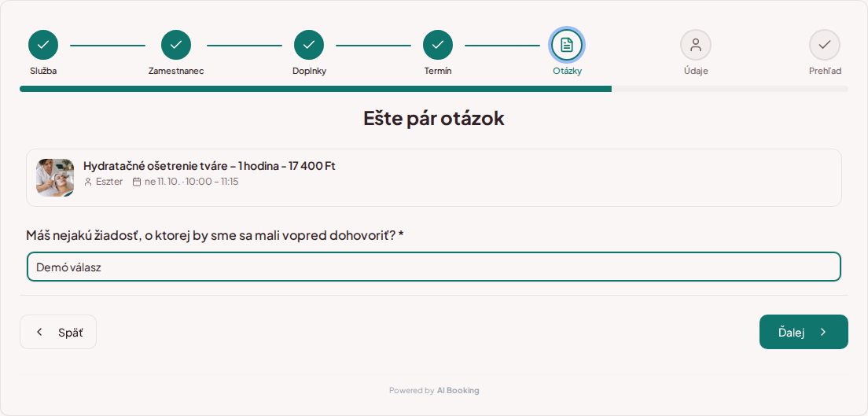
Task: Focus the request answer input field
Action: tap(434, 267)
